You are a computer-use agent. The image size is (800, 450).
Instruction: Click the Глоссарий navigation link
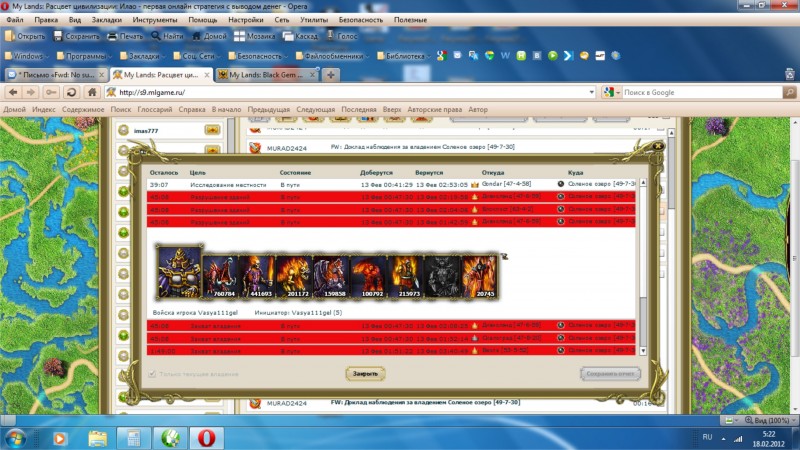[x=155, y=110]
